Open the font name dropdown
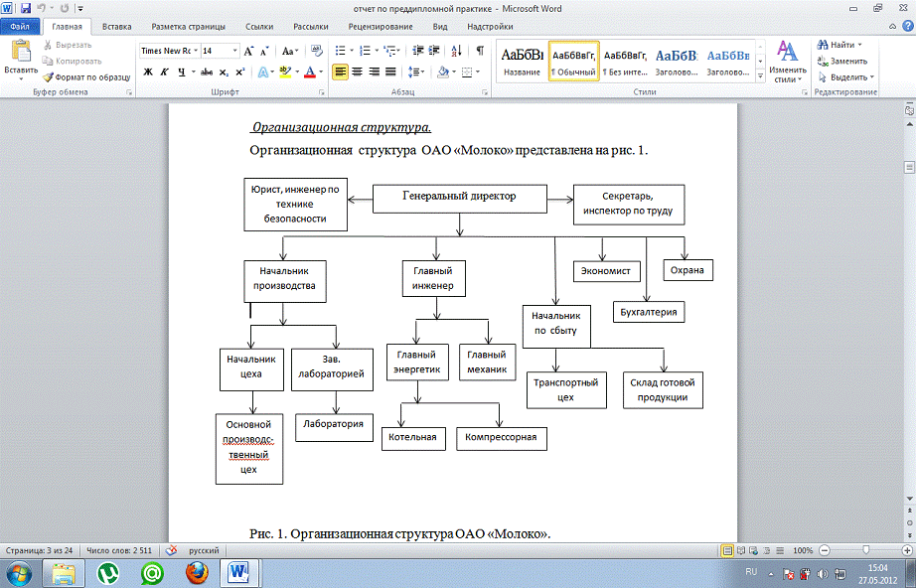916x588 pixels. click(195, 50)
